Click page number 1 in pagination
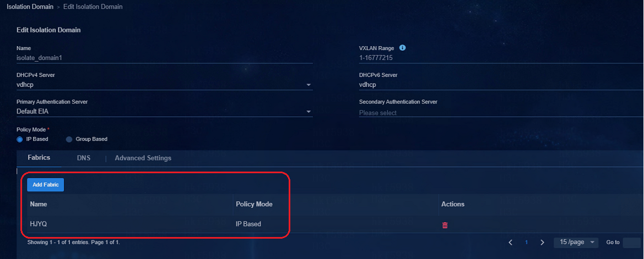644x259 pixels. pos(527,242)
